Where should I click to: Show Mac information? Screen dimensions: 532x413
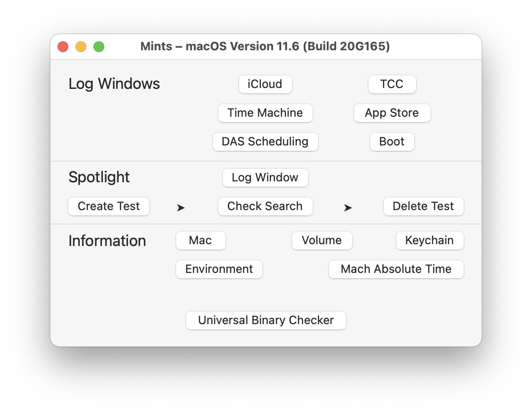[200, 241]
